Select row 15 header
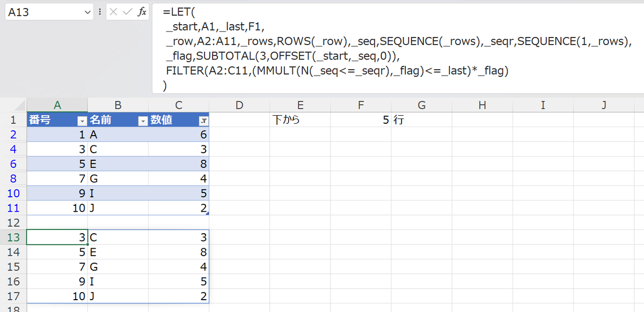This screenshot has height=312, width=644. click(x=13, y=266)
